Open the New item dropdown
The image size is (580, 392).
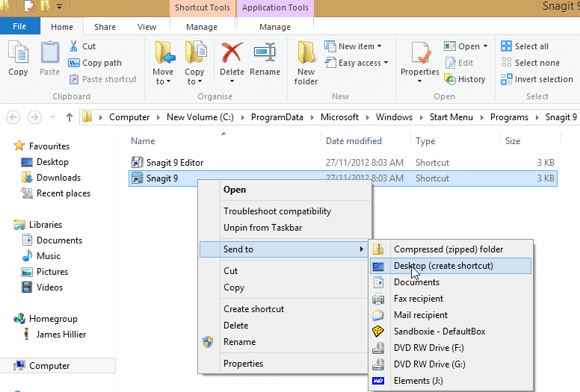(x=353, y=46)
